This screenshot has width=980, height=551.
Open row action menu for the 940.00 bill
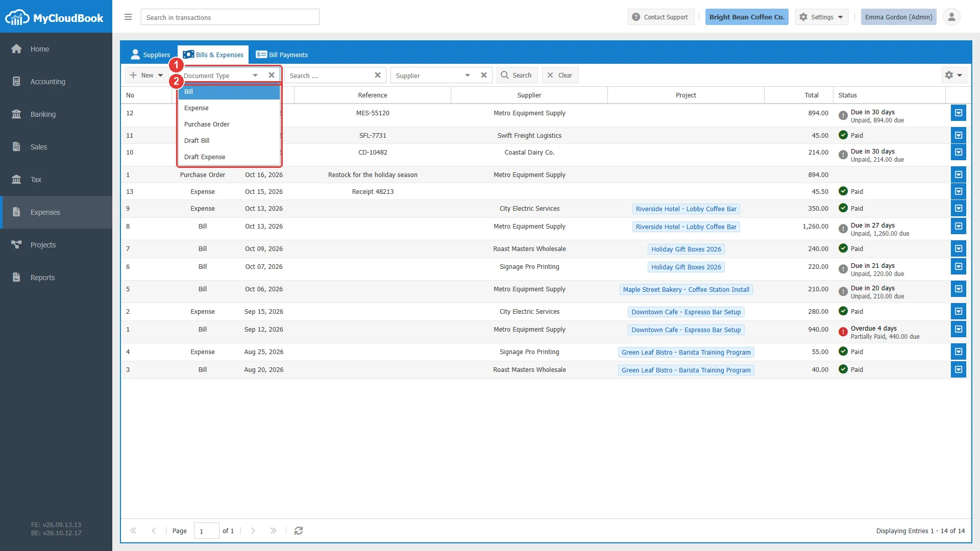point(959,329)
